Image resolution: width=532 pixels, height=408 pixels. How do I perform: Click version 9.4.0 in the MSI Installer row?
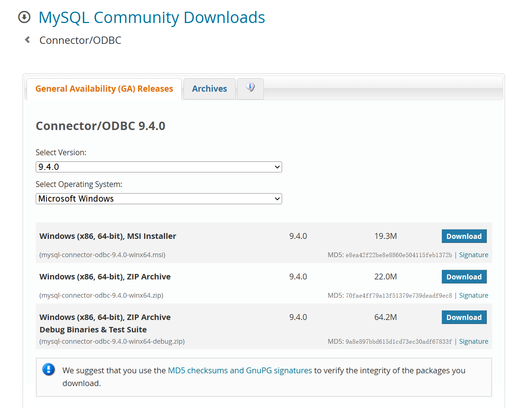(x=298, y=236)
